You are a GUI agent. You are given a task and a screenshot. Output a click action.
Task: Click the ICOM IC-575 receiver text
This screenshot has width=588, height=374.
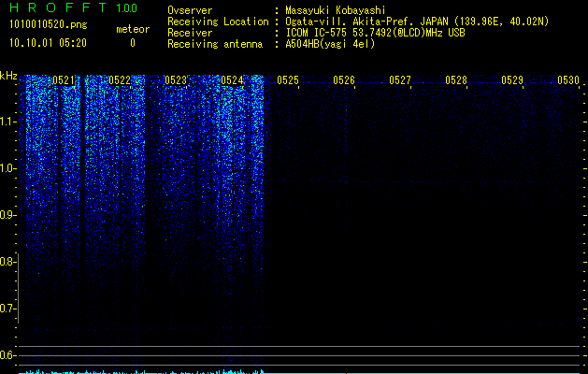click(375, 33)
